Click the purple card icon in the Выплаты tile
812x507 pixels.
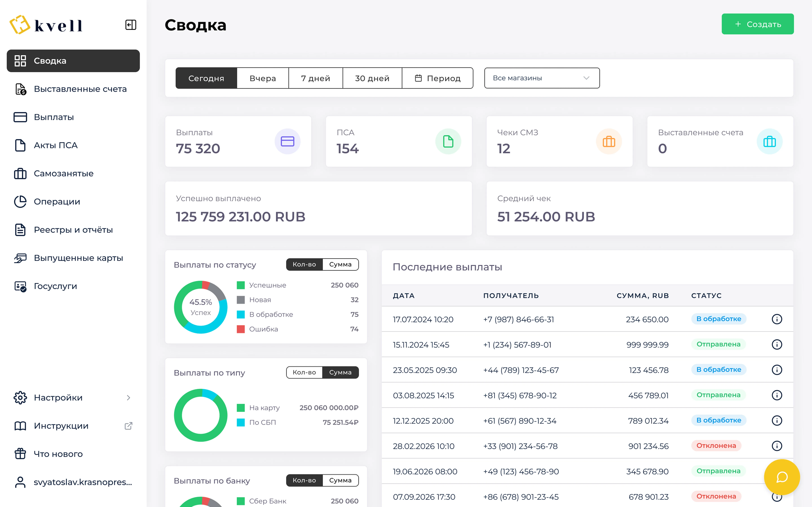tap(287, 142)
